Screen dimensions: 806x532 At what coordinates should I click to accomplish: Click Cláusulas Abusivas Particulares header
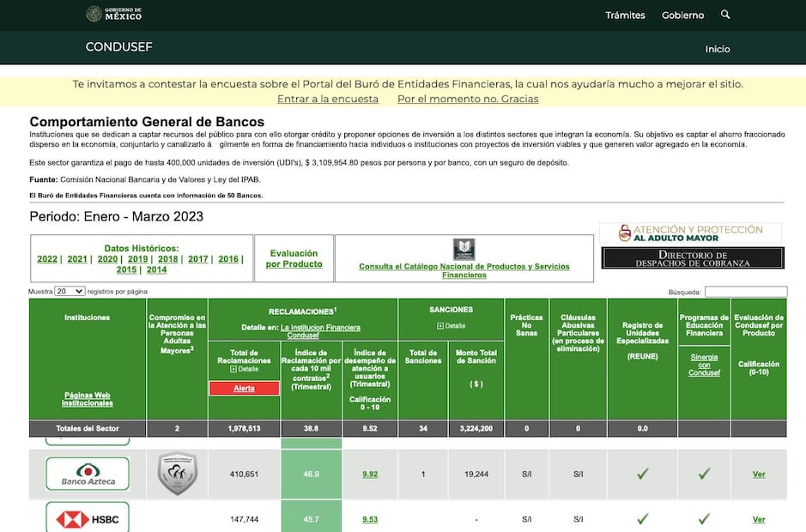pyautogui.click(x=578, y=333)
